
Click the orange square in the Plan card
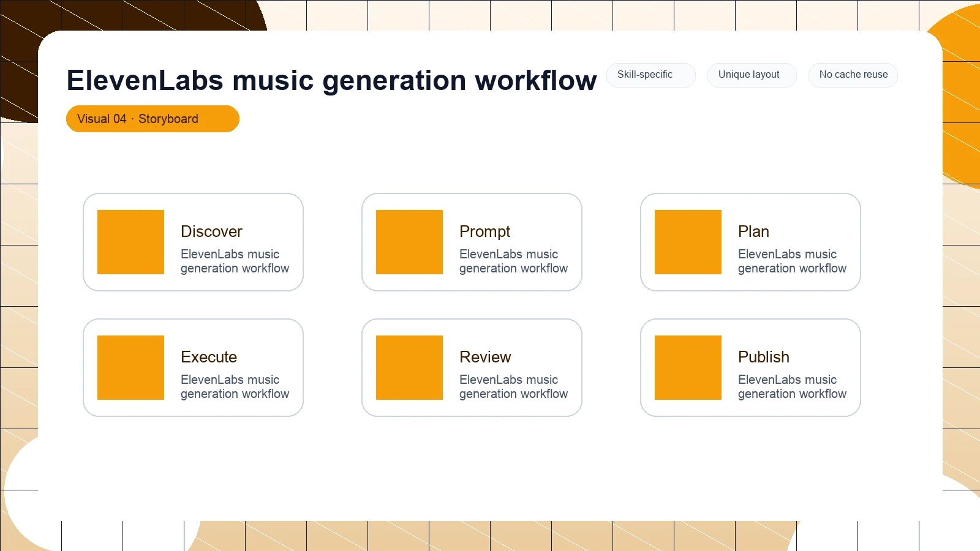[688, 242]
